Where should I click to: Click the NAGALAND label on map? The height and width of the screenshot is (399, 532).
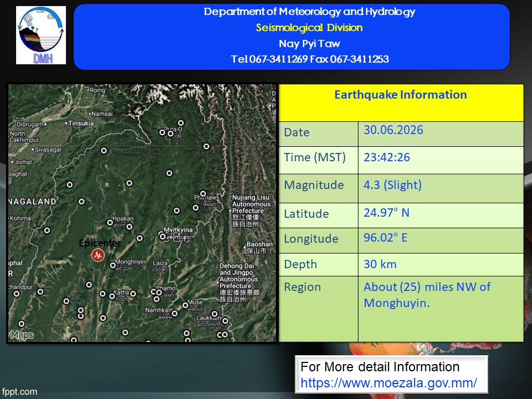pos(32,202)
